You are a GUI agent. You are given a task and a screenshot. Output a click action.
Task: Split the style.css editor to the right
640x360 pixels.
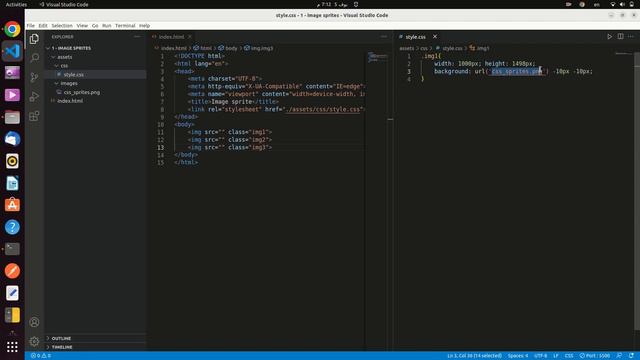click(620, 37)
